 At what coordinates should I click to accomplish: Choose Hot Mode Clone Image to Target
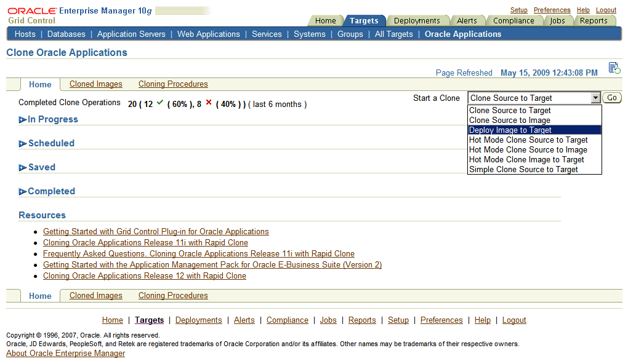coord(534,160)
